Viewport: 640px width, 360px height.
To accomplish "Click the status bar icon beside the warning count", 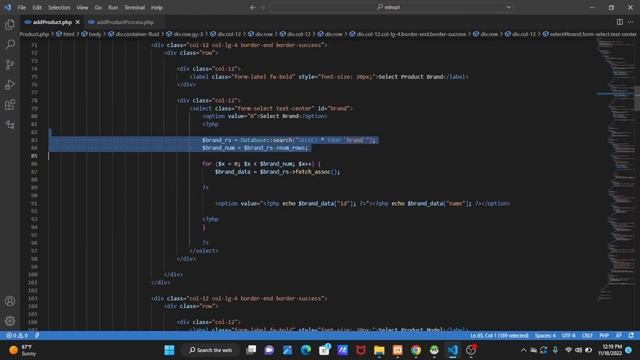I will coord(37,336).
